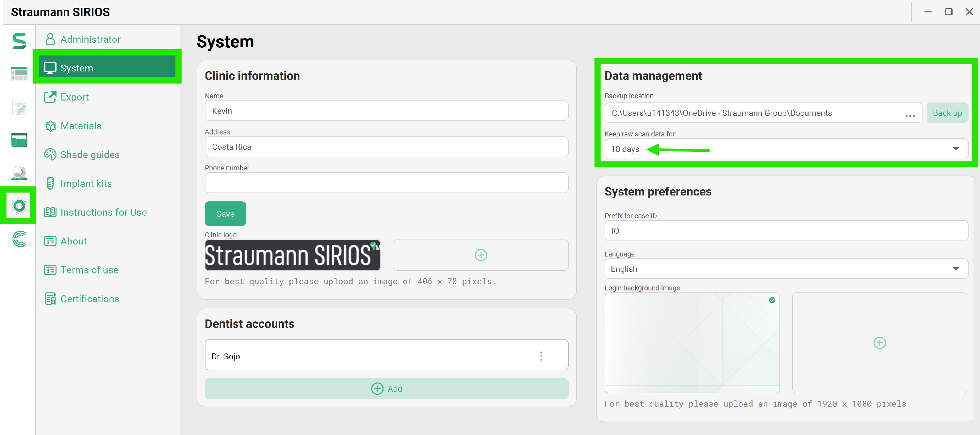The image size is (980, 435).
Task: Open Instructions for Use
Action: pyautogui.click(x=95, y=212)
